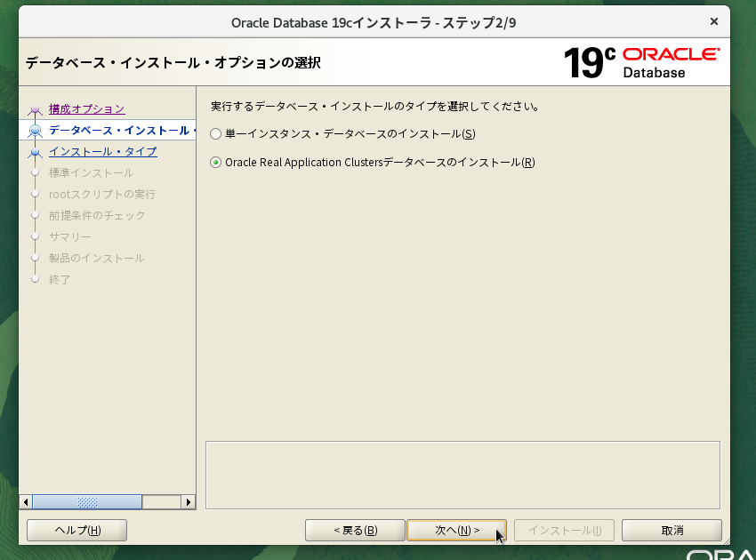Close the Oracle installer window
Image resolution: width=756 pixels, height=560 pixels.
point(714,21)
